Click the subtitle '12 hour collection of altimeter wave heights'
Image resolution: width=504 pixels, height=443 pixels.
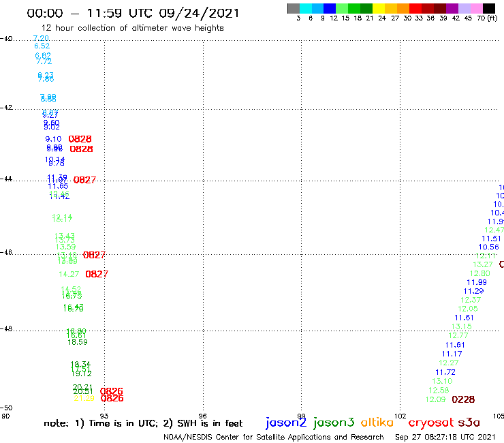tap(132, 28)
